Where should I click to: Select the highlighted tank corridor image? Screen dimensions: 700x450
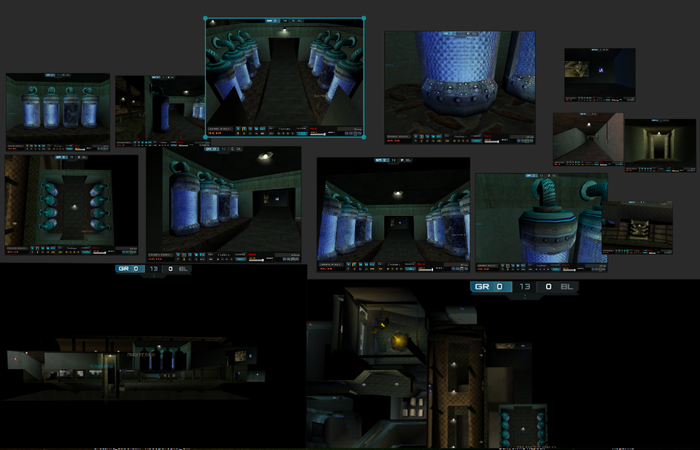coord(284,78)
